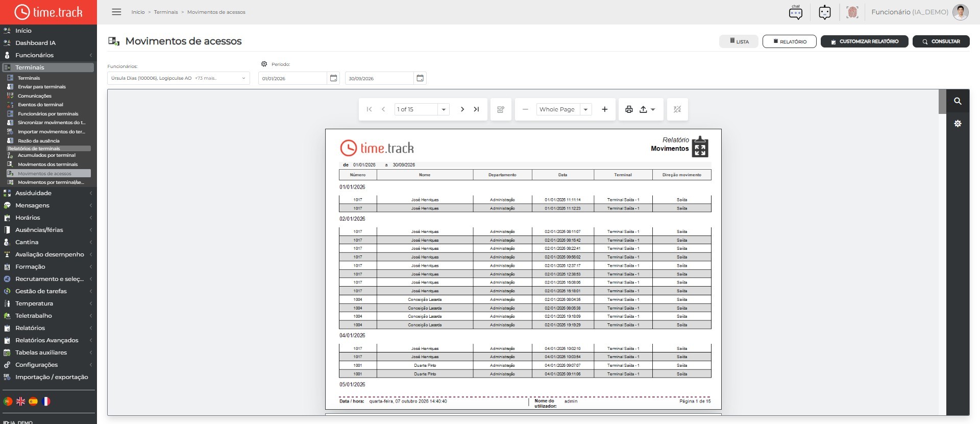Zoom out the report preview
This screenshot has width=980, height=424.
[x=525, y=109]
